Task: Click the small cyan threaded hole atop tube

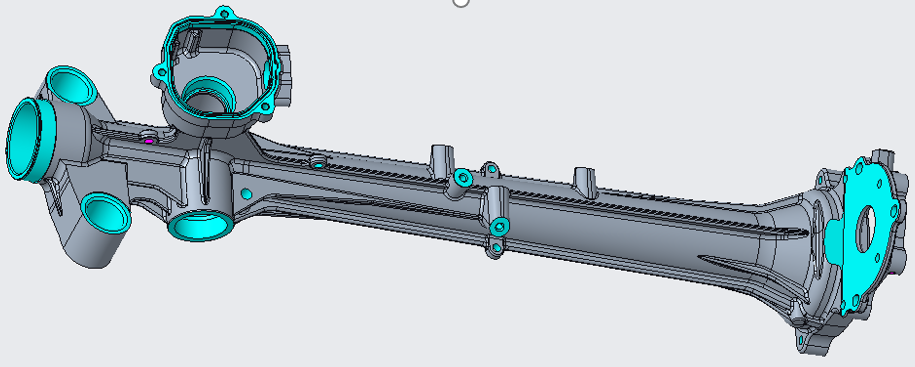Action: (x=318, y=163)
